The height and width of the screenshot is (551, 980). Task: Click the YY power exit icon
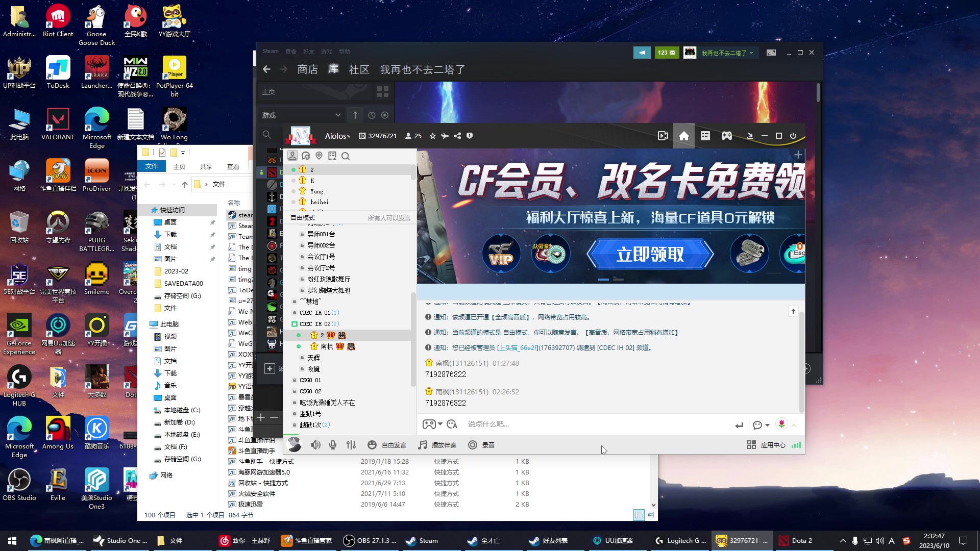[793, 136]
